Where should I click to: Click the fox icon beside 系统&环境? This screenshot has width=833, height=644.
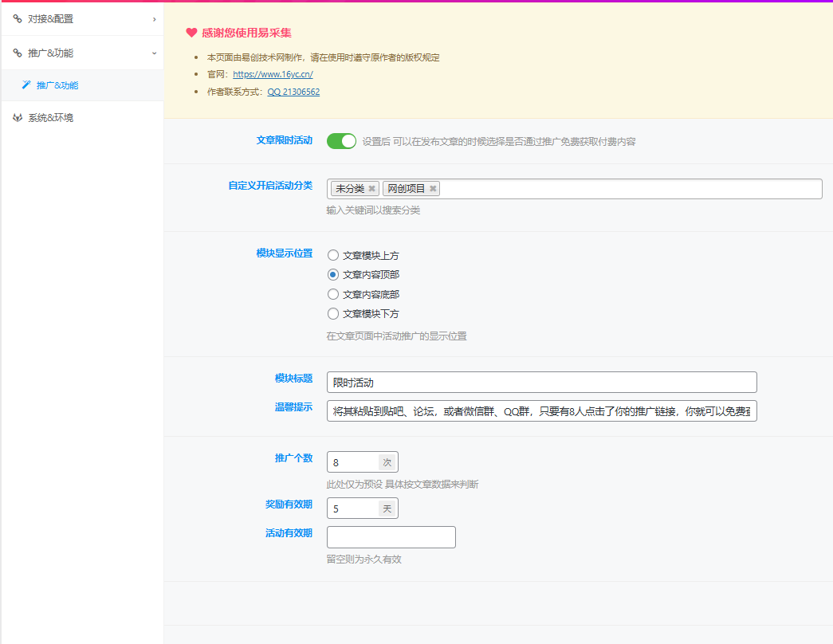[17, 118]
